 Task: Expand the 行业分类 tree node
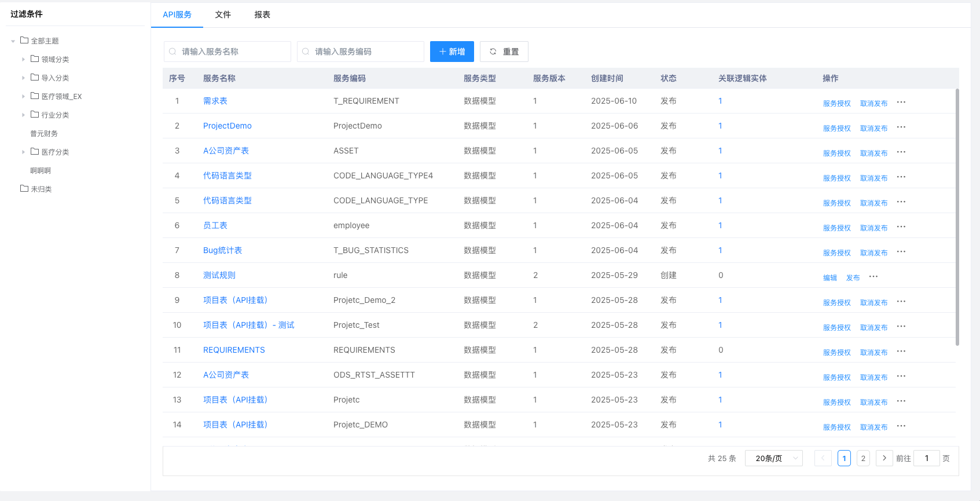[23, 115]
